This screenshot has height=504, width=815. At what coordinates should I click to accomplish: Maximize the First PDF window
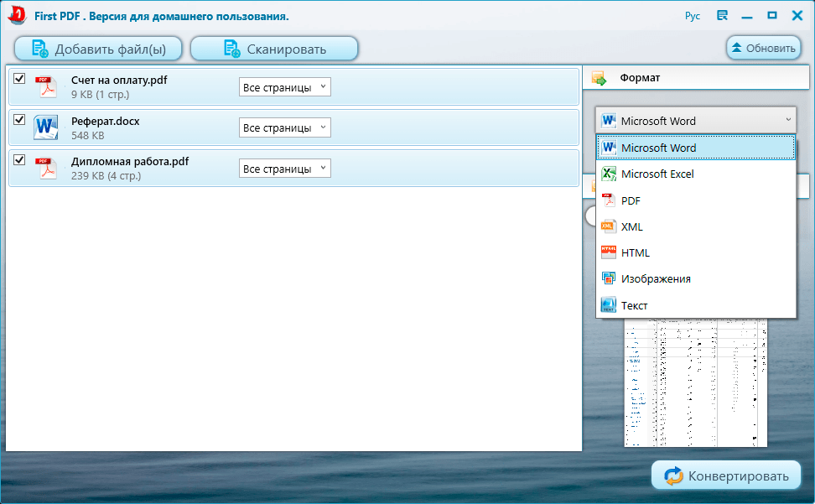click(x=772, y=16)
